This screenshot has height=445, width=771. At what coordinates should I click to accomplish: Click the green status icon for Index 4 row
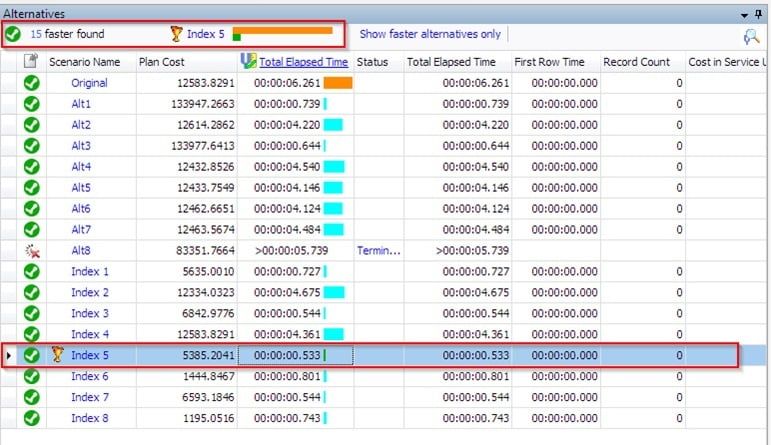(32, 334)
